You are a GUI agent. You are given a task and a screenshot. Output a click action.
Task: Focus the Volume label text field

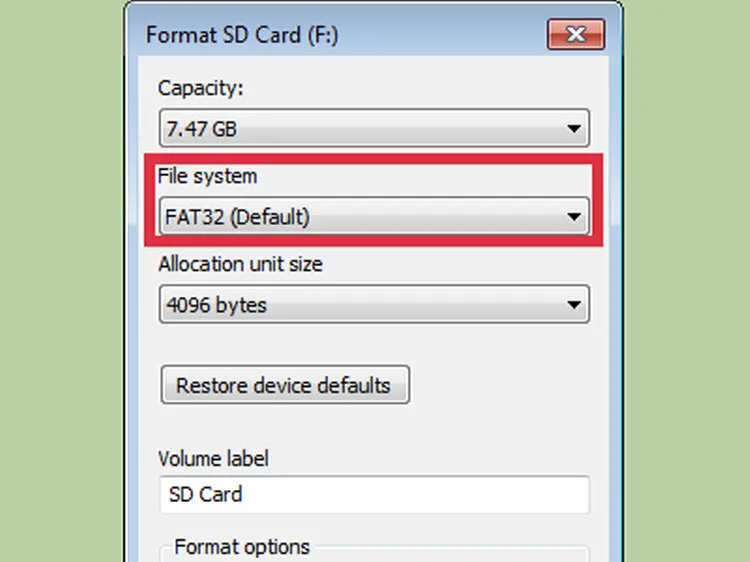[x=400, y=494]
